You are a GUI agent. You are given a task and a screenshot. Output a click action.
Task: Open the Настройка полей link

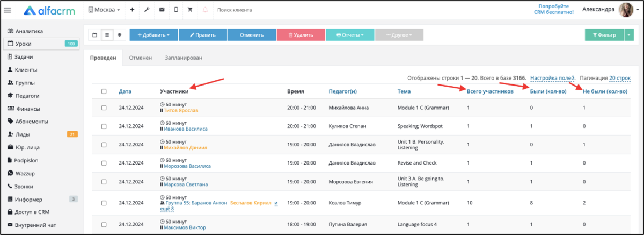pos(552,78)
